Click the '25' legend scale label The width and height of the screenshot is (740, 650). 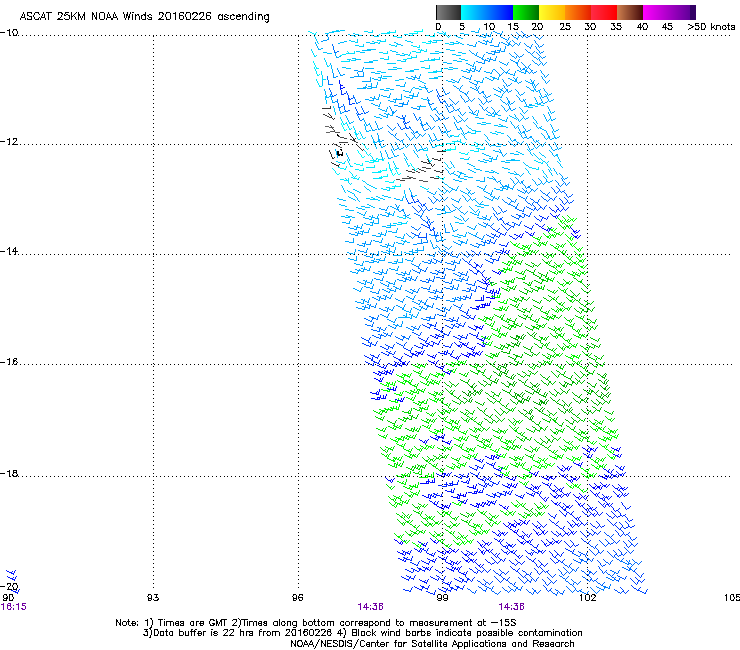(565, 26)
